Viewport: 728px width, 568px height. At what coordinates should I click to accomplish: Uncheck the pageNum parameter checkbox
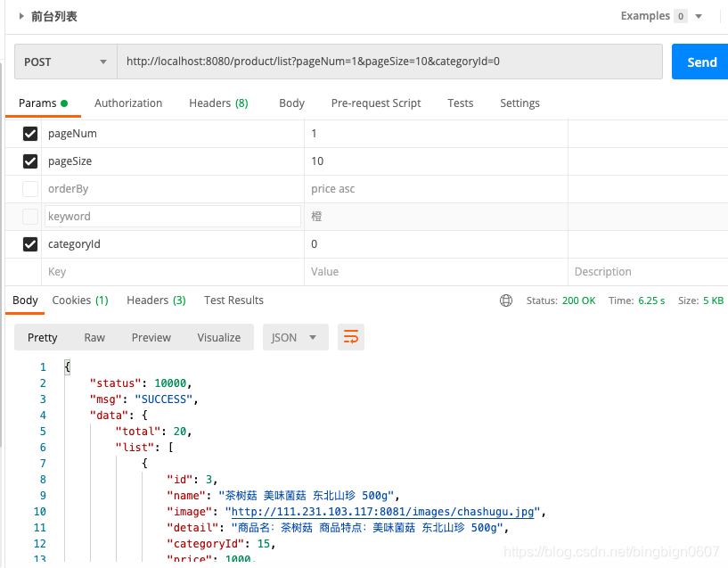click(30, 134)
